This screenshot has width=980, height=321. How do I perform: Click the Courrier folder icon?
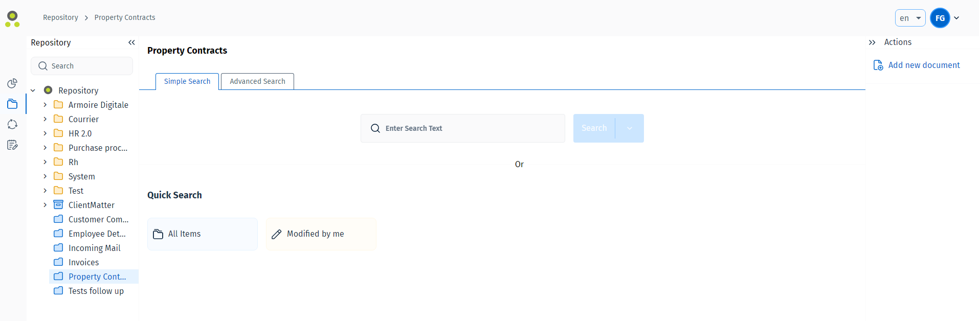point(58,119)
